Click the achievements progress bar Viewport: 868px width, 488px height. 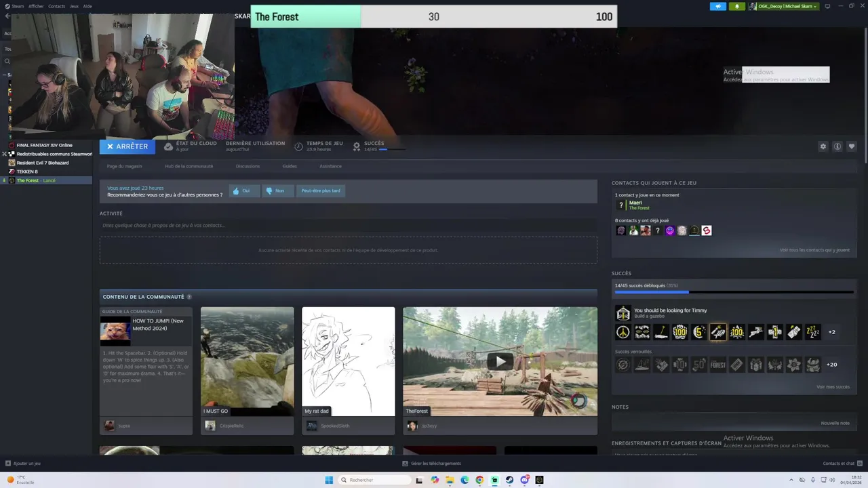coord(734,292)
